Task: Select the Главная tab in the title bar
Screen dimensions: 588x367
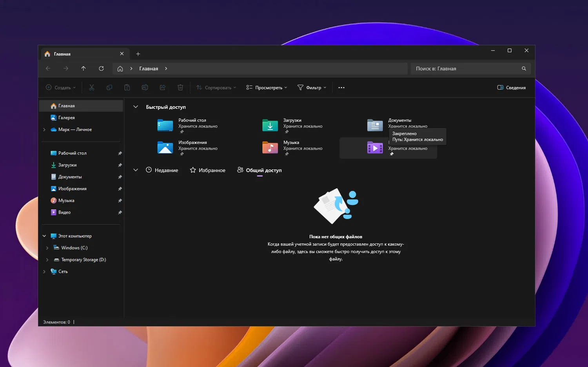Action: pos(84,54)
